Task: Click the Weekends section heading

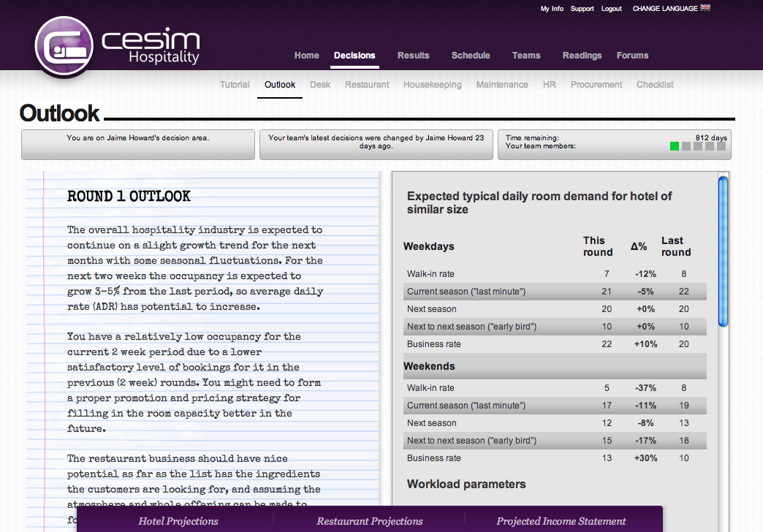Action: click(429, 366)
